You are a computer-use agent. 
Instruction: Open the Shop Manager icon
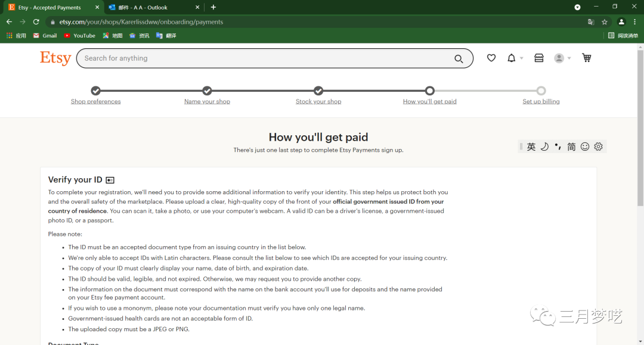[539, 58]
